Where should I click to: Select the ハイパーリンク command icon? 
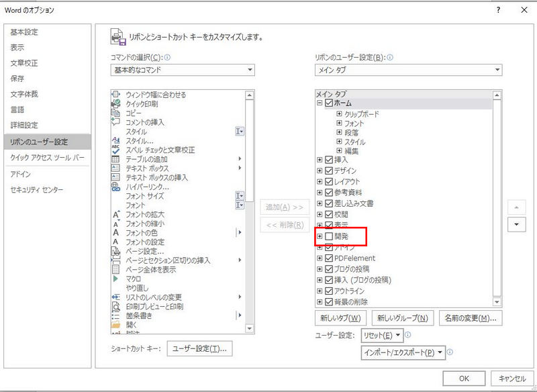coord(115,187)
